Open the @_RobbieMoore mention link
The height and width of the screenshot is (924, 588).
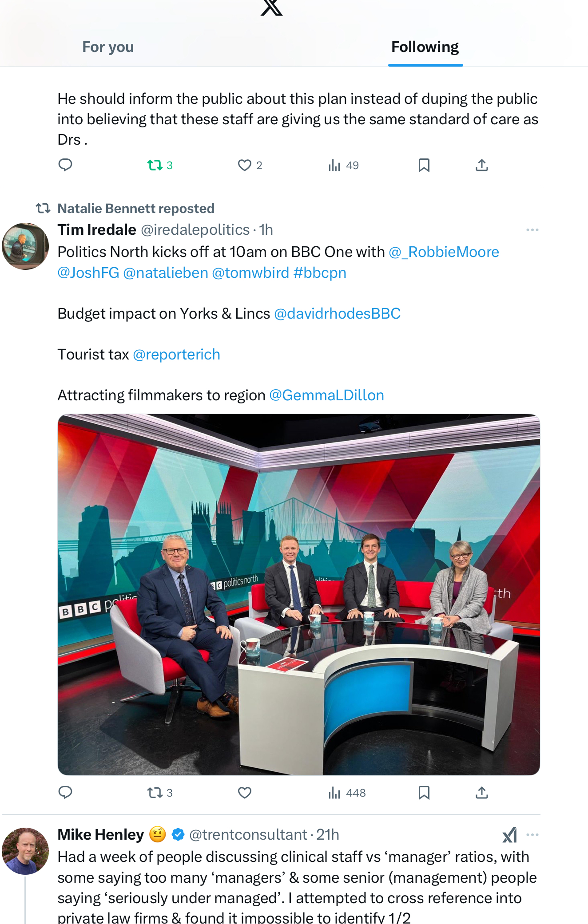click(444, 252)
